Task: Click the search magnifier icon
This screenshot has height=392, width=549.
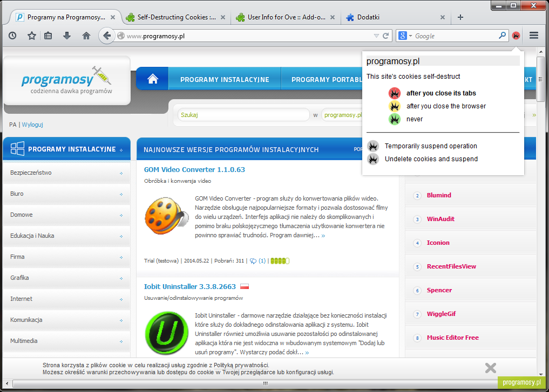Action: [502, 36]
